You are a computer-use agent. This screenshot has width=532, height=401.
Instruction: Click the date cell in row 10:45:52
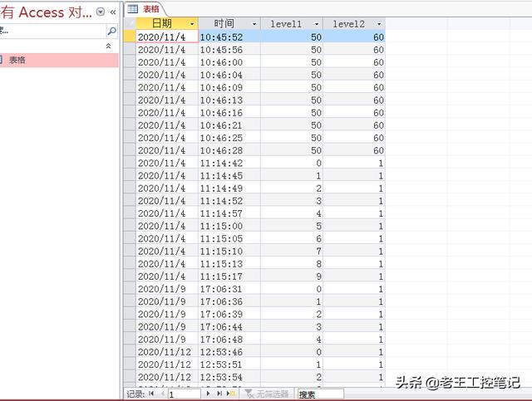(x=167, y=37)
